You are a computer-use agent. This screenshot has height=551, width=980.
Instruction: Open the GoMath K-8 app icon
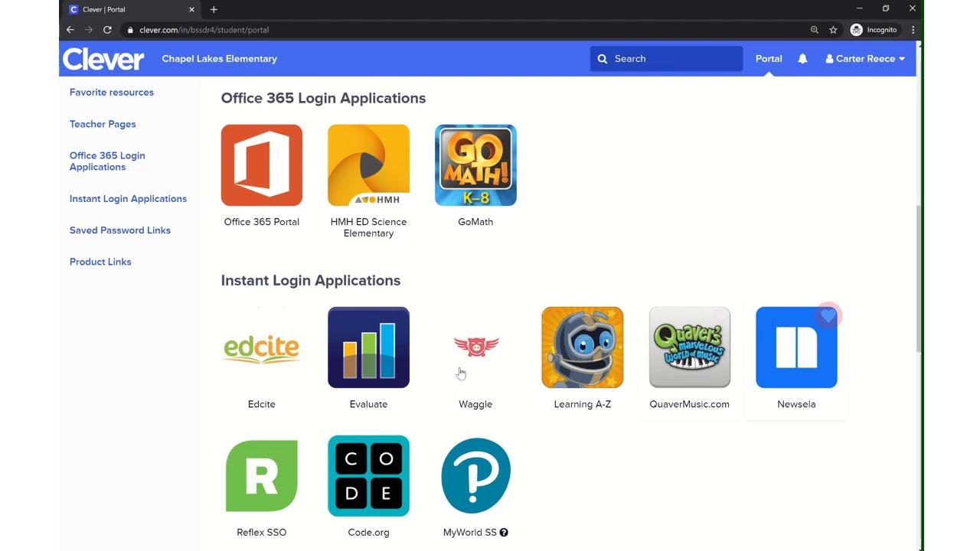[475, 165]
